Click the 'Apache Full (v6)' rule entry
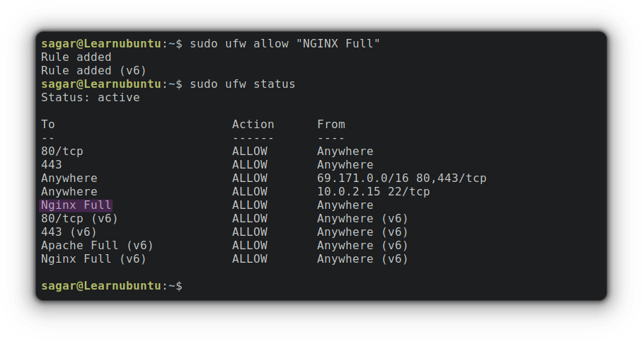Viewport: 644px width, 342px height. [97, 246]
